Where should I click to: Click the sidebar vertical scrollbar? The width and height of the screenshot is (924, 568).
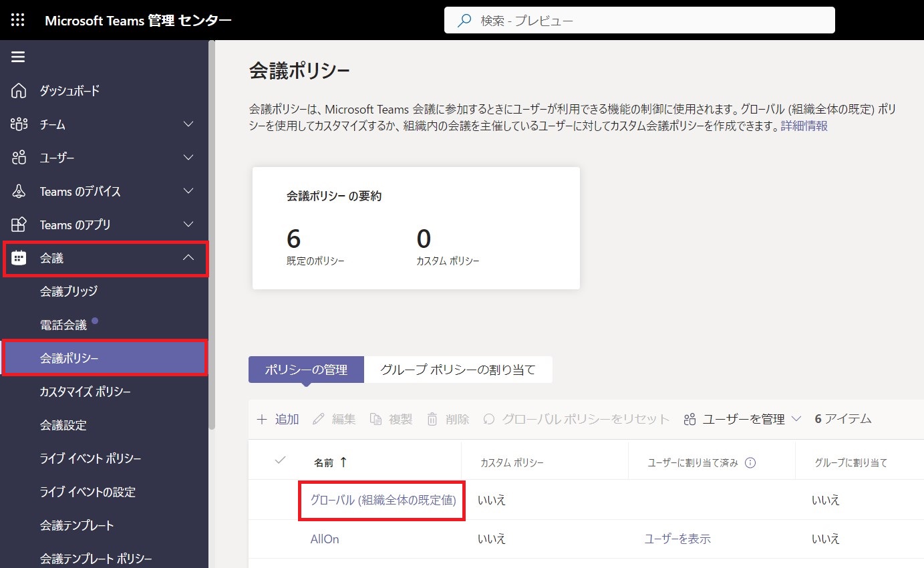tap(212, 234)
